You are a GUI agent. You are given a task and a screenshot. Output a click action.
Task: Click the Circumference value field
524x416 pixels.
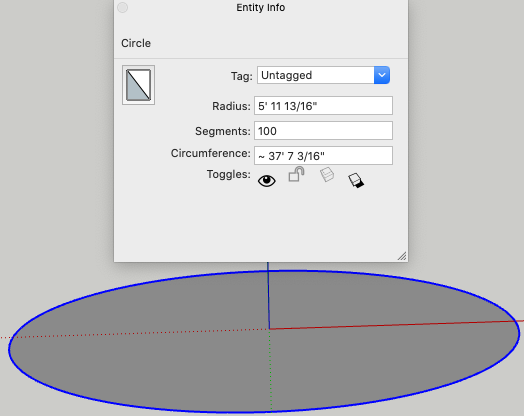323,156
